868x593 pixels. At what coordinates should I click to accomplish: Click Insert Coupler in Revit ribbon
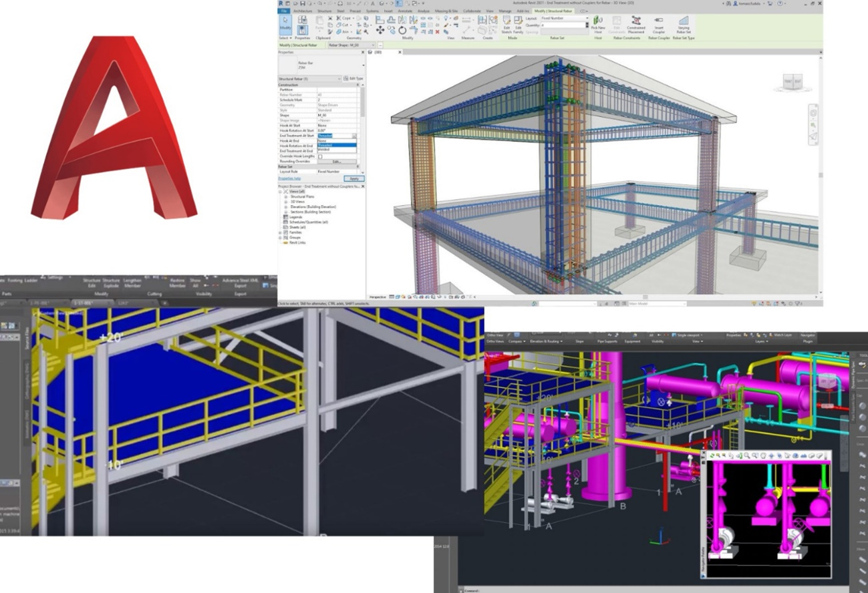click(659, 25)
